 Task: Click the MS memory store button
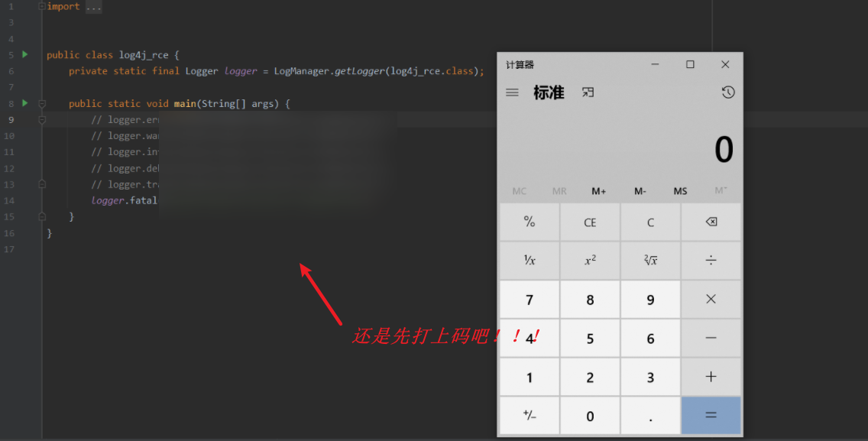680,191
